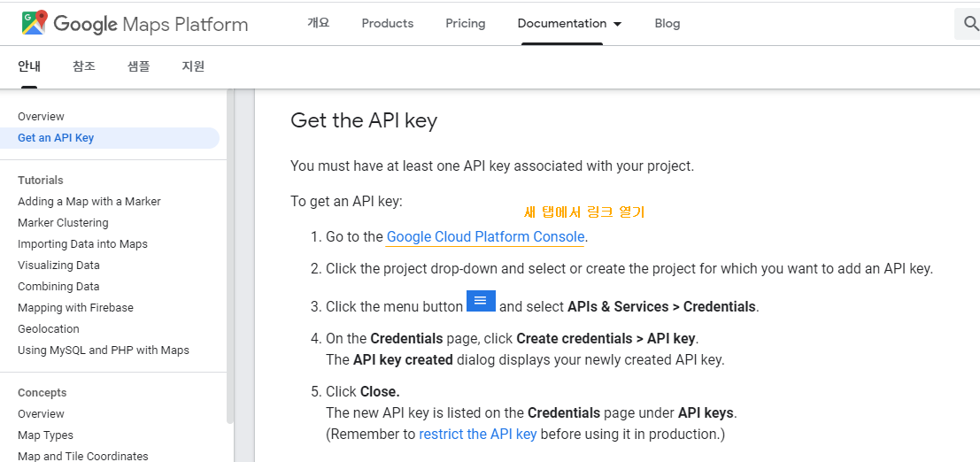Open Map Types concept page
Image resolution: width=980 pixels, height=462 pixels.
click(45, 435)
